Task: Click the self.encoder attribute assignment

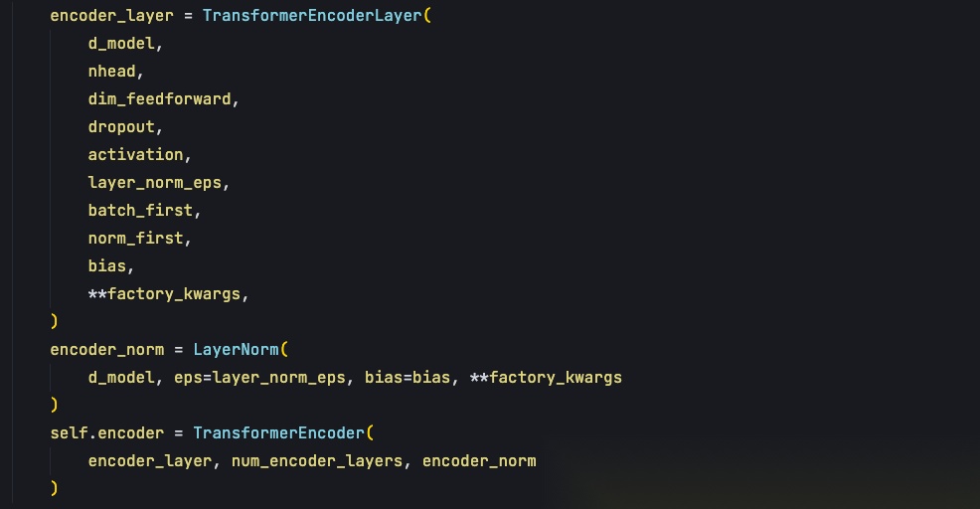Action: 107,433
